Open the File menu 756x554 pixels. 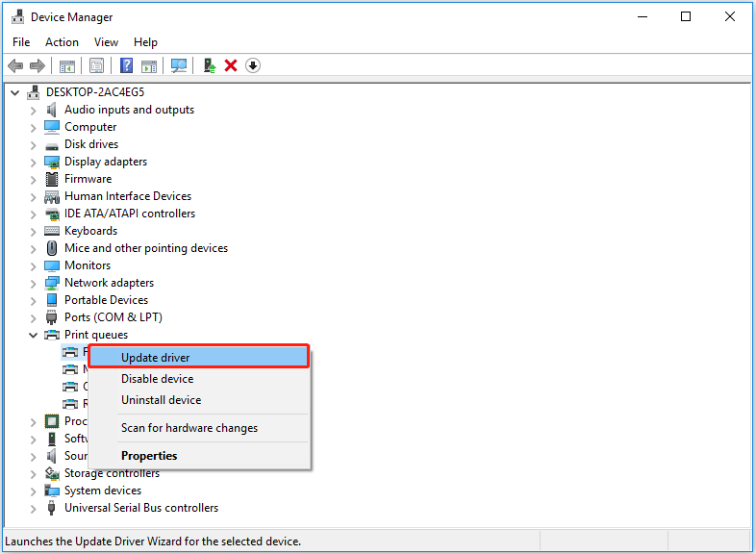(x=21, y=42)
